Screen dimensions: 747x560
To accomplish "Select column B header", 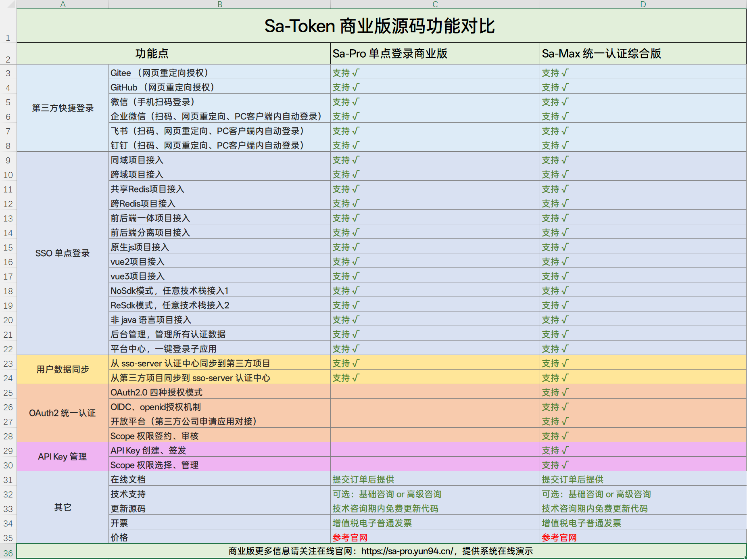I will 219,4.
